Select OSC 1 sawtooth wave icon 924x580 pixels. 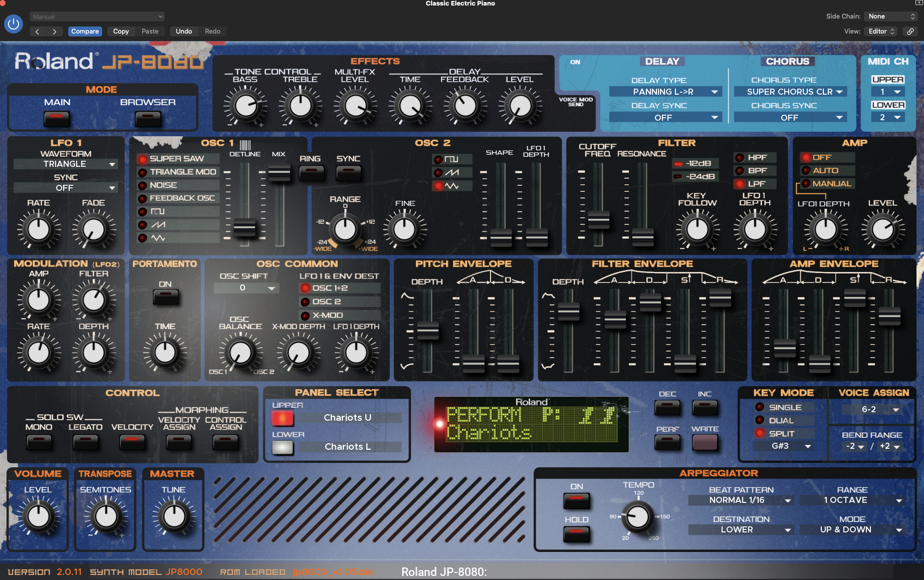point(158,224)
